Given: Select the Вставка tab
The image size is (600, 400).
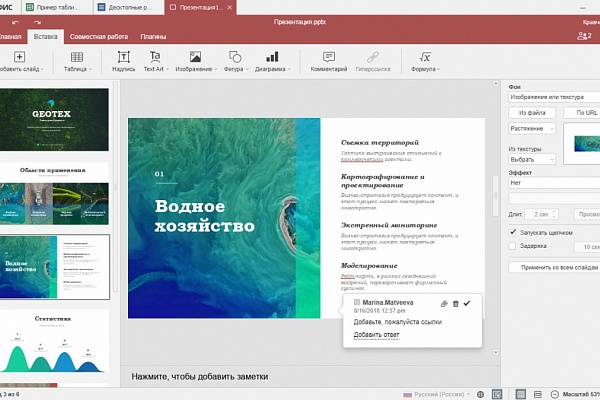Looking at the screenshot, I should coord(46,37).
